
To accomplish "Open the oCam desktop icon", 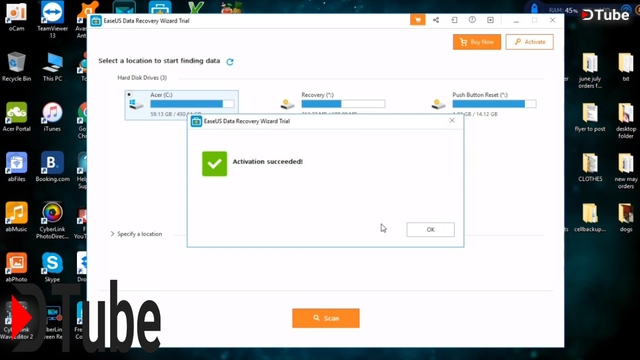I will (16, 17).
